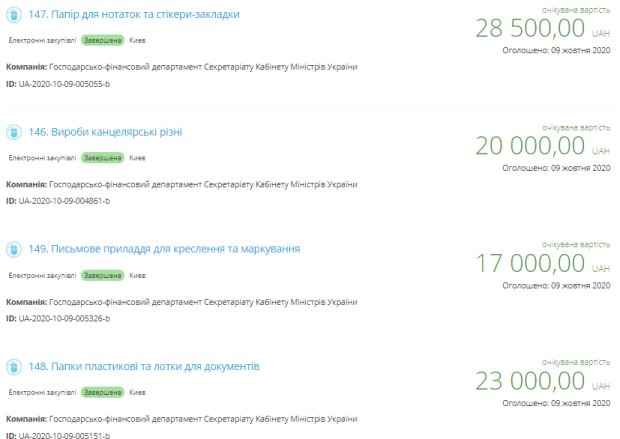The height and width of the screenshot is (439, 620).
Task: Click the icon beside tender 147
Action: 15,16
